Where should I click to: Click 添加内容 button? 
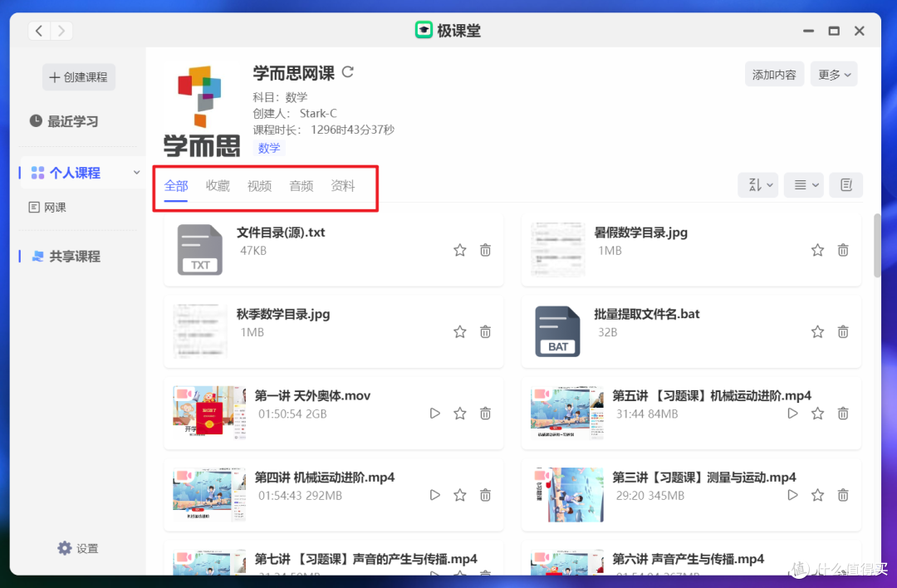[x=774, y=75]
